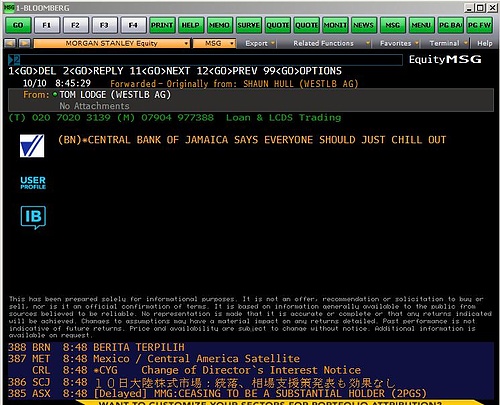Viewport: 500px width, 405px height.
Task: Click the SURVE toolbar button
Action: (x=248, y=25)
